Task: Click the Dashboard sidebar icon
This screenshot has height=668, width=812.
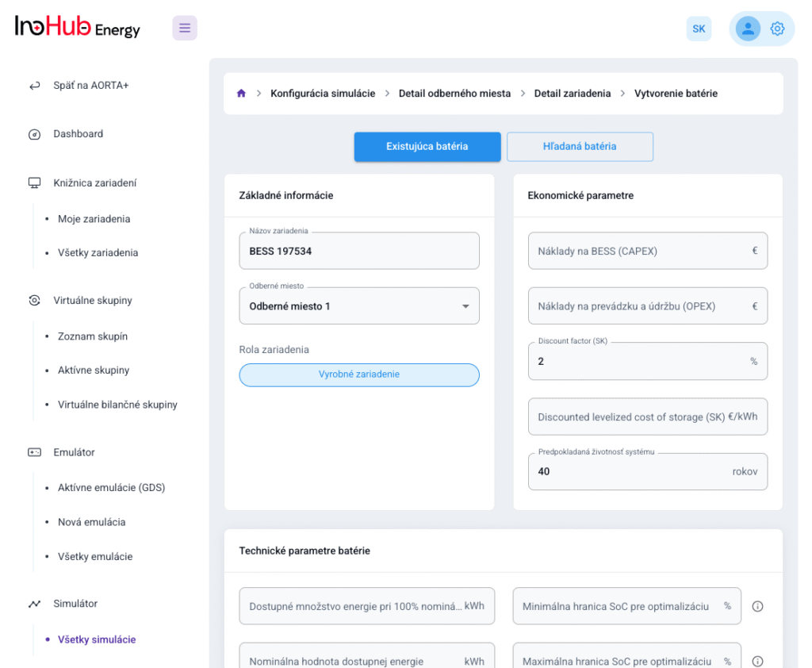Action: tap(34, 134)
